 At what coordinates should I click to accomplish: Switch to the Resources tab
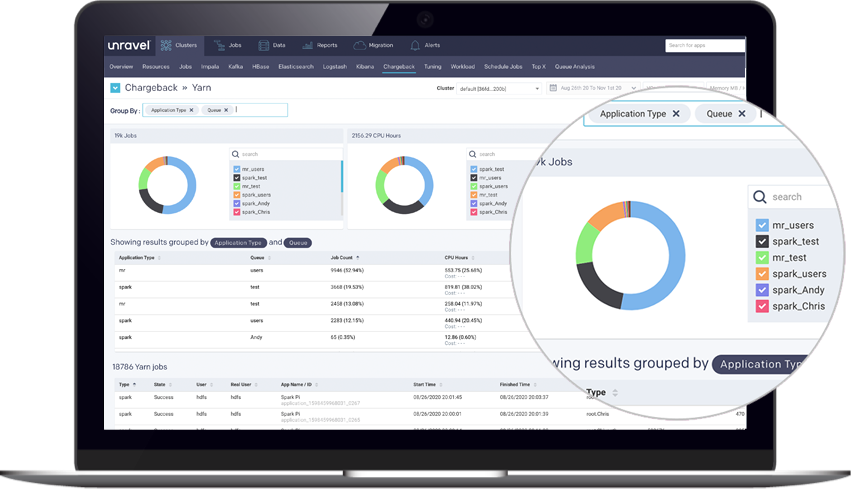(x=156, y=67)
